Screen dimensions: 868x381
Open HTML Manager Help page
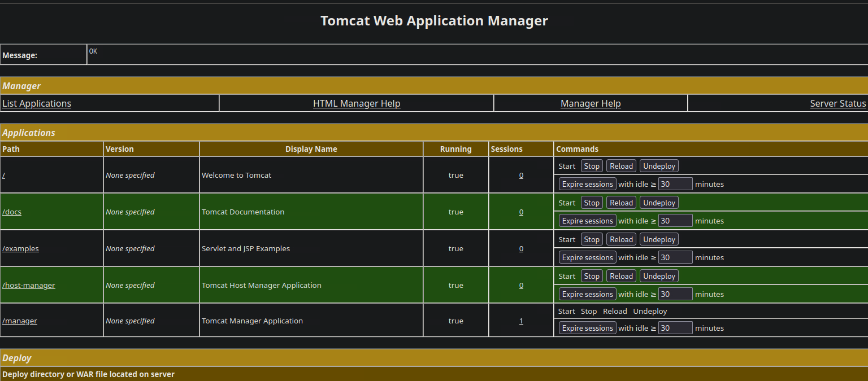pos(357,103)
